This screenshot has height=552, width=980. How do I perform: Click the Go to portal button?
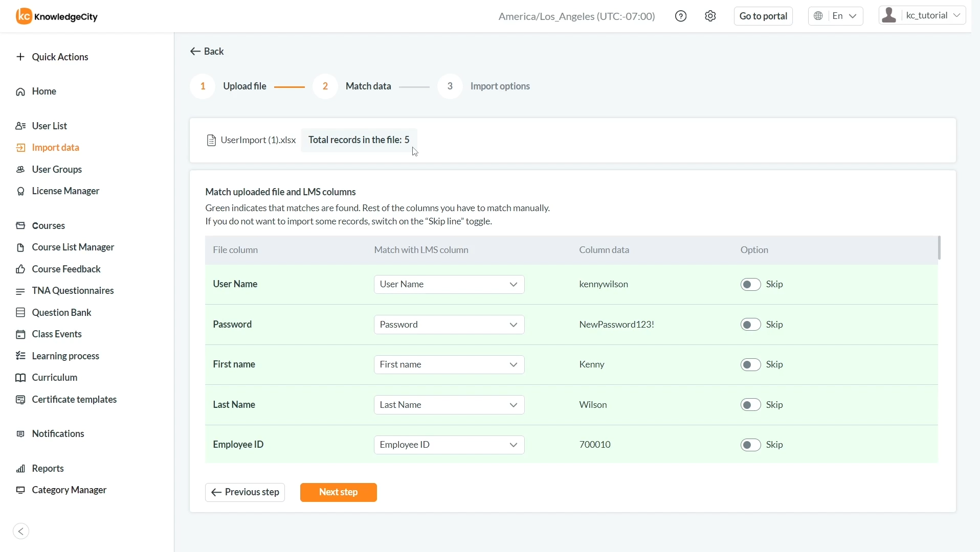pos(763,16)
